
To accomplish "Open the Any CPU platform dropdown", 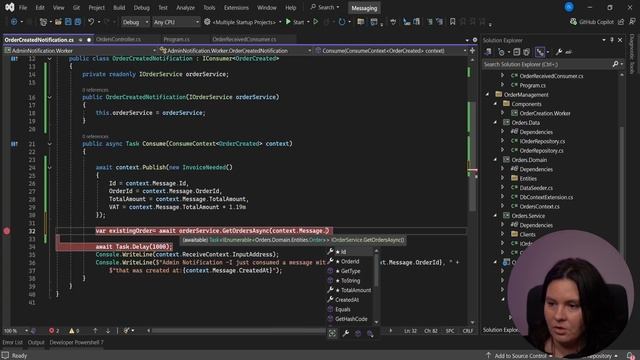I will point(176,22).
